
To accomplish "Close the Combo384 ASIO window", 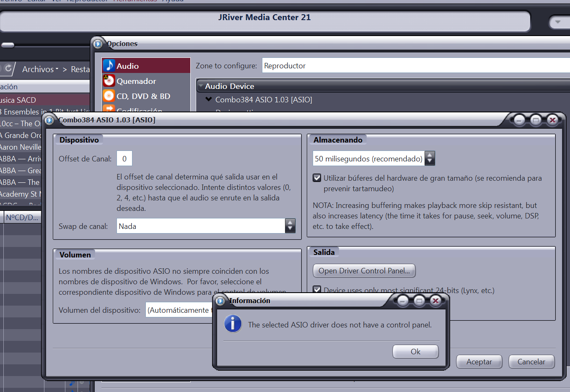I will click(552, 120).
